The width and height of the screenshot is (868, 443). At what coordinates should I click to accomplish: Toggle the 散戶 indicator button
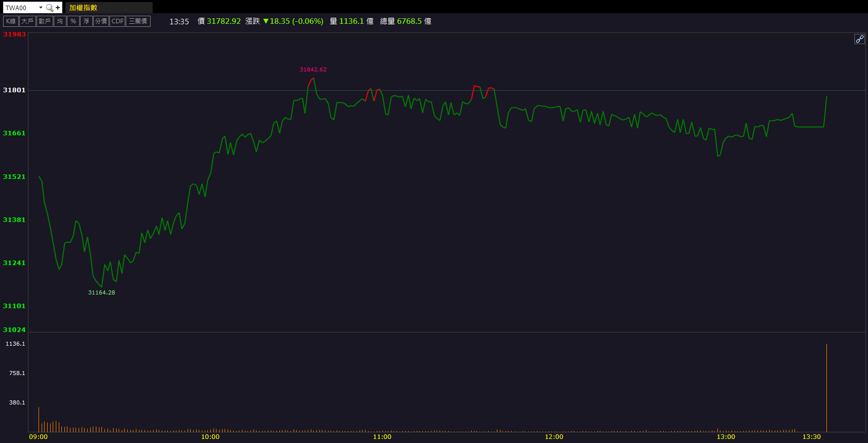(x=45, y=21)
